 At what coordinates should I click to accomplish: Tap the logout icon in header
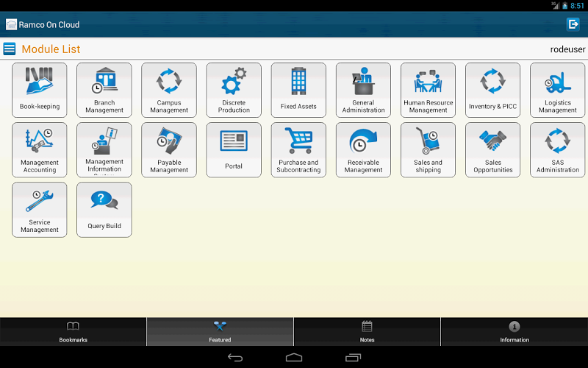pyautogui.click(x=573, y=24)
